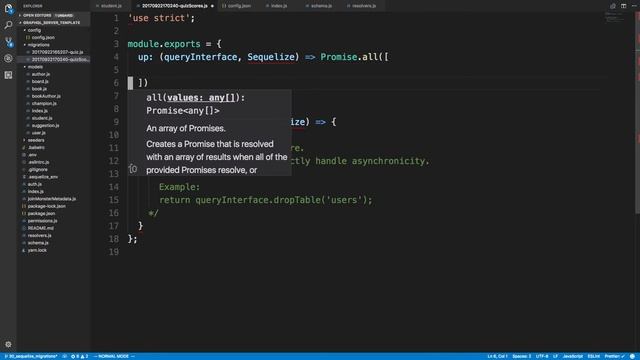Viewport: 640px width, 360px height.
Task: Open suggestion.js in models
Action: pos(45,126)
